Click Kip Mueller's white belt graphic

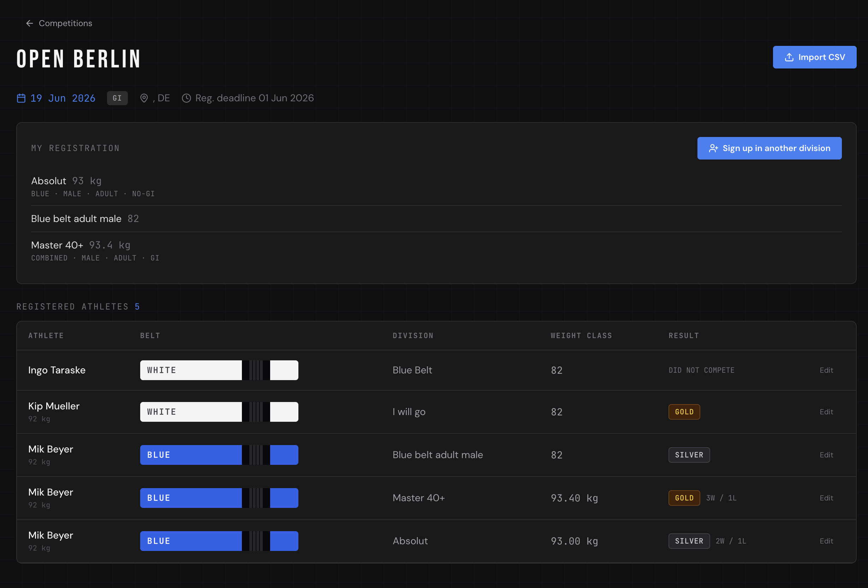pyautogui.click(x=219, y=412)
